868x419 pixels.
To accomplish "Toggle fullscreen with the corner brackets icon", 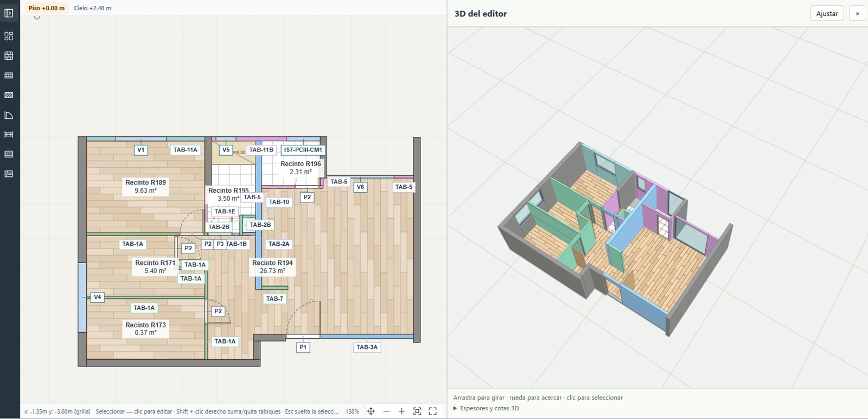I will point(432,411).
